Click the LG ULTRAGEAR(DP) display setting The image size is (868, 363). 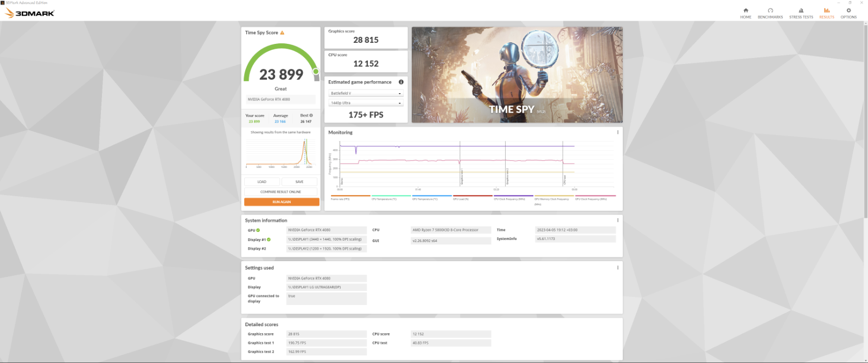[326, 287]
